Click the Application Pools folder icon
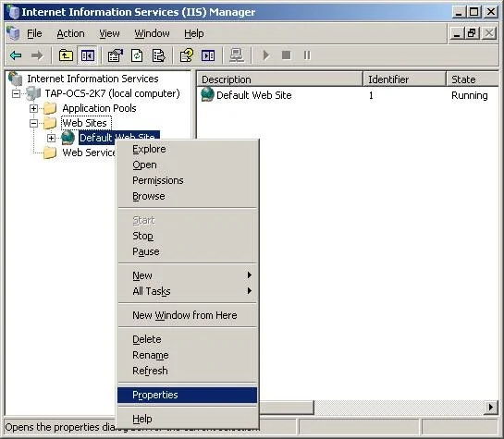 point(50,108)
